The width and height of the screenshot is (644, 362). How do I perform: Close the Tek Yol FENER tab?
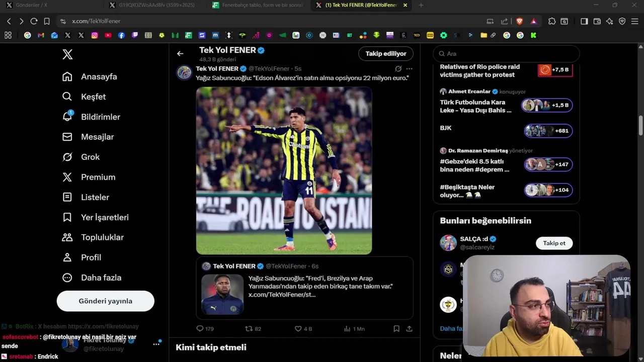coord(405,5)
